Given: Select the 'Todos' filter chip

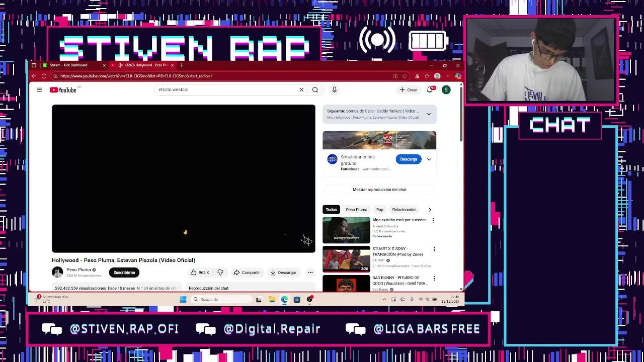Looking at the screenshot, I should (331, 210).
